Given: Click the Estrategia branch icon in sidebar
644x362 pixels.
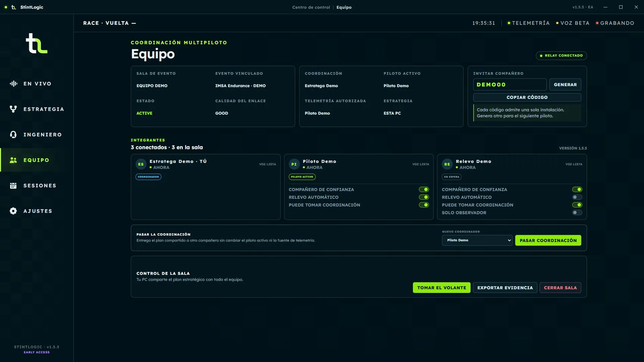Looking at the screenshot, I should click(x=13, y=109).
